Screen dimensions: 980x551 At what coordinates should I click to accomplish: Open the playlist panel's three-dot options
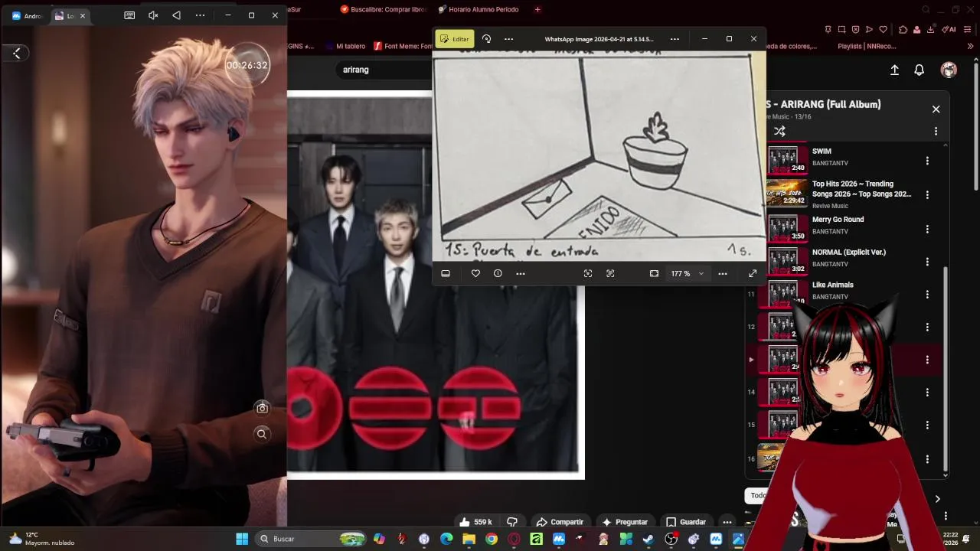(x=936, y=132)
